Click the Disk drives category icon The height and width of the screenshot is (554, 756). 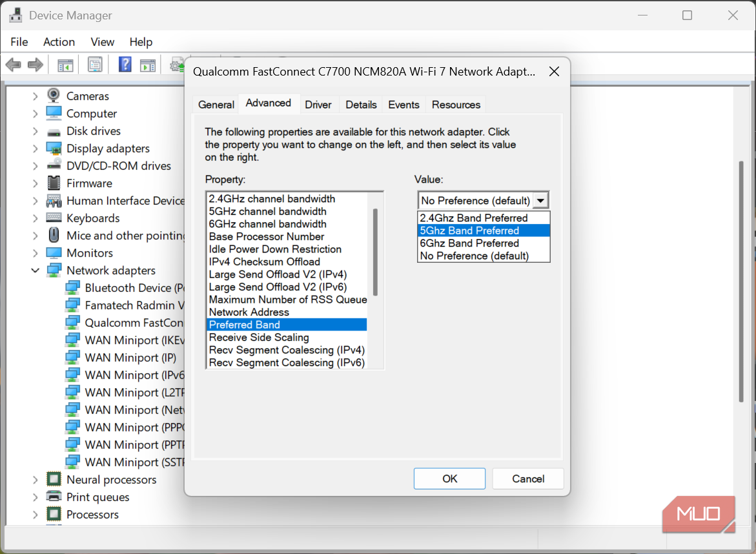54,132
